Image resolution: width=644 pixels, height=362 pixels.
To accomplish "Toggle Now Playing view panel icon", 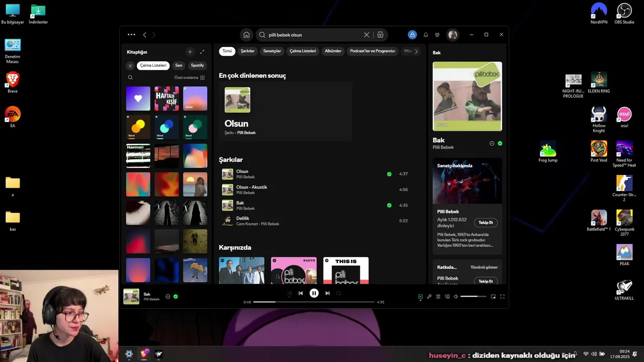I will (420, 297).
